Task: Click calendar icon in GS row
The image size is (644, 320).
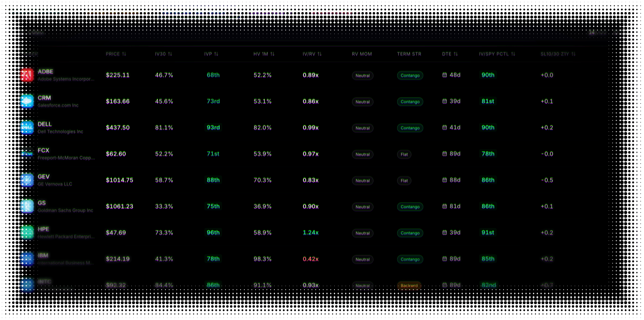Action: (x=445, y=206)
